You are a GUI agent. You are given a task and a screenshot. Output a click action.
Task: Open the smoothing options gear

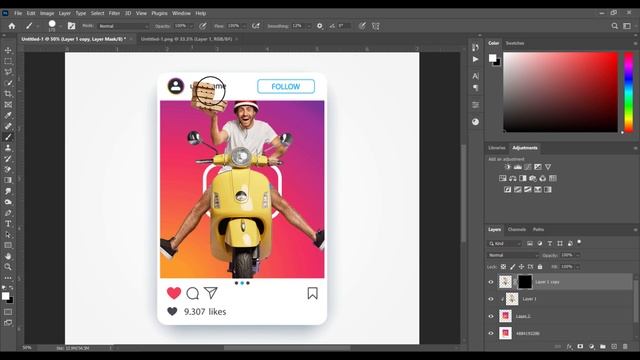[x=320, y=26]
